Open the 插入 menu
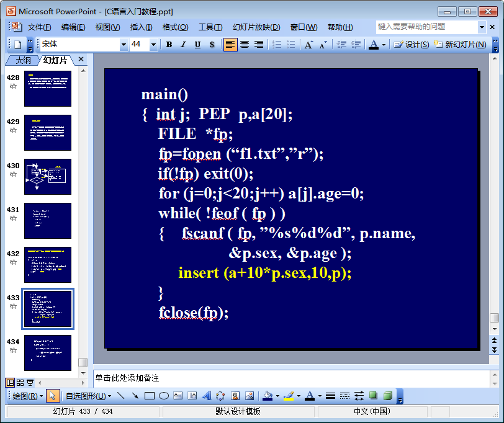 [x=141, y=27]
